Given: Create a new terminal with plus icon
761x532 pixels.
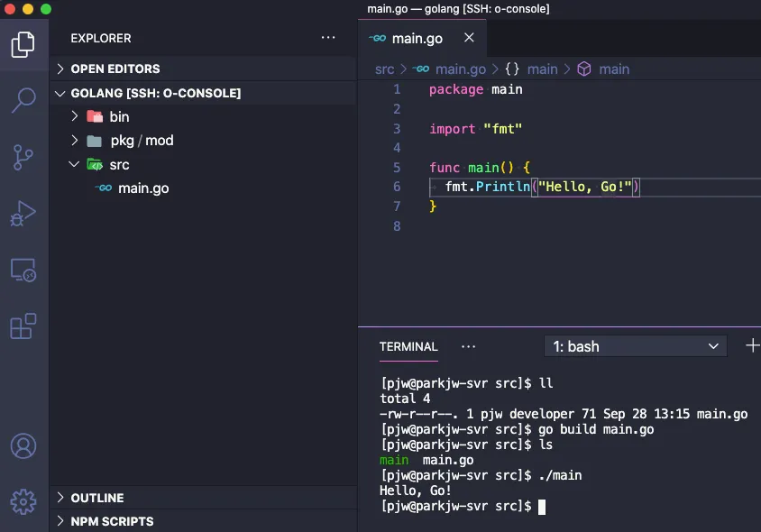Looking at the screenshot, I should [x=752, y=345].
